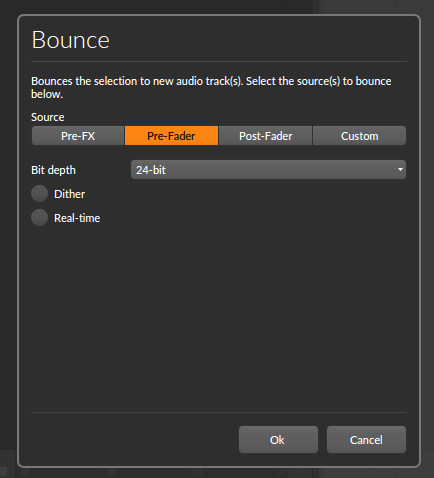Viewport: 434px width, 478px height.
Task: Switch source to Post-Fader
Action: [265, 136]
